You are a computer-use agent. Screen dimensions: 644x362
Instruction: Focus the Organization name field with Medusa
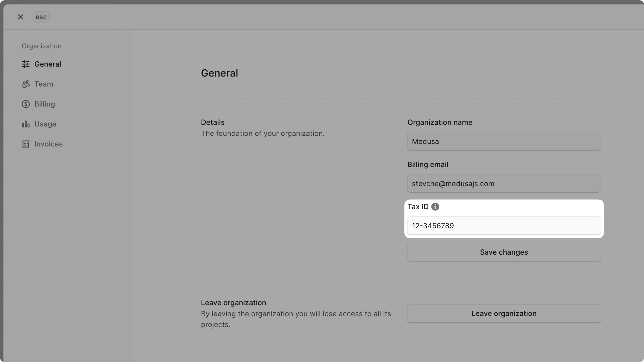click(x=504, y=141)
